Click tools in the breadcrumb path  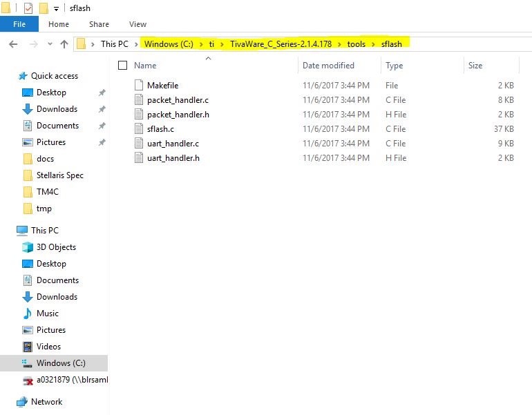357,44
